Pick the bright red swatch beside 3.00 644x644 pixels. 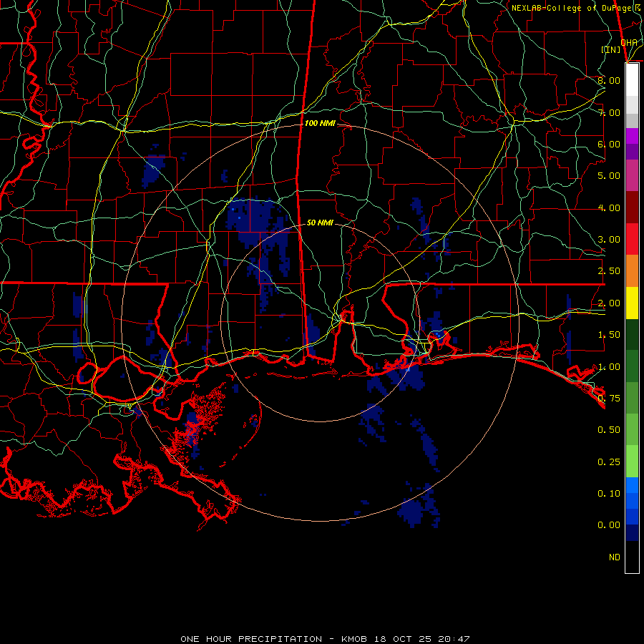pyautogui.click(x=632, y=240)
